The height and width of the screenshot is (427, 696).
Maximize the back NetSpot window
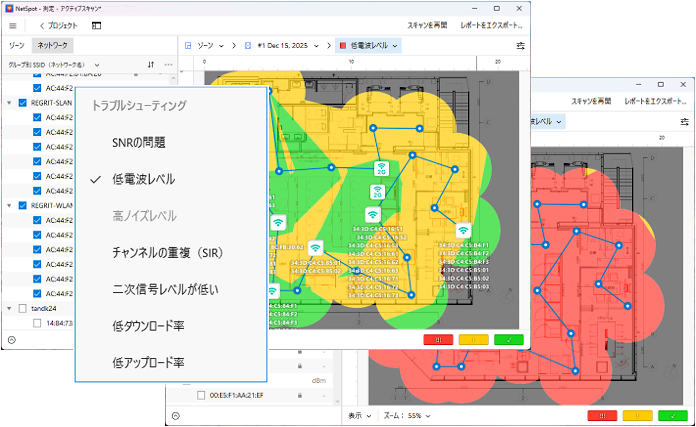660,84
